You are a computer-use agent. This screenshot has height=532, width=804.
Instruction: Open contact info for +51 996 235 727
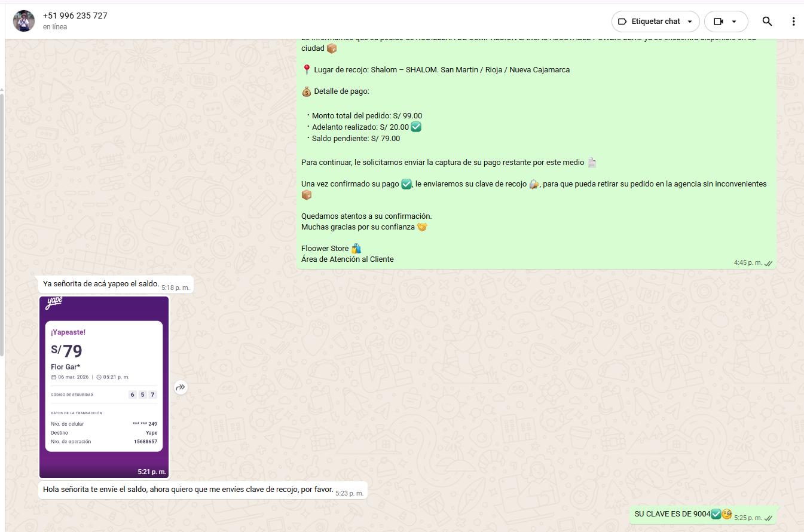point(75,16)
